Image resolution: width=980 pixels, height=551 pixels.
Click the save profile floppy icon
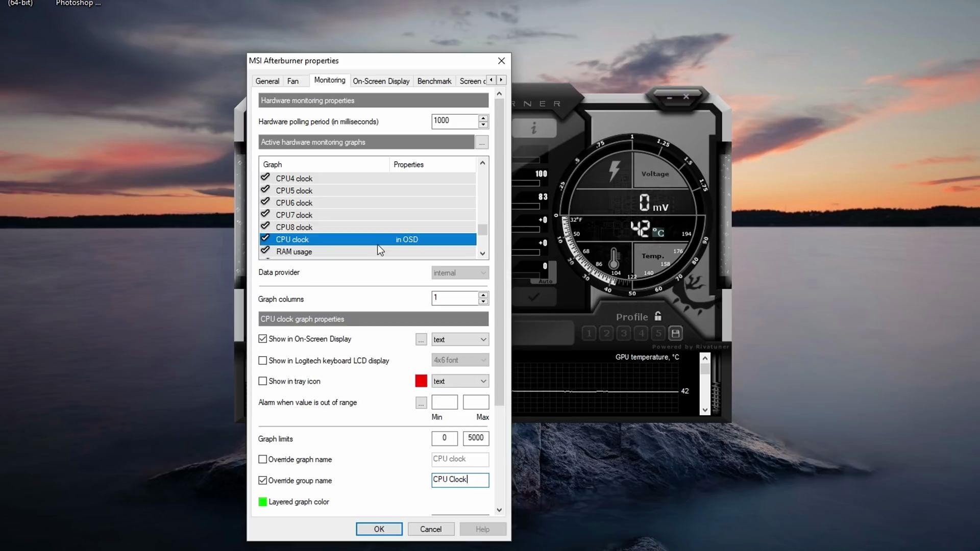pos(675,334)
